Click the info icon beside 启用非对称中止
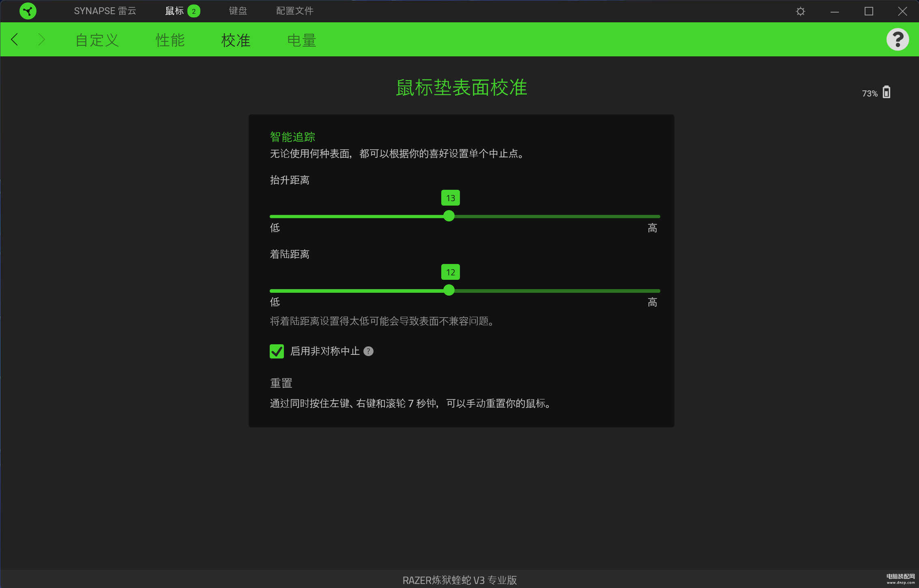The image size is (919, 588). 368,351
